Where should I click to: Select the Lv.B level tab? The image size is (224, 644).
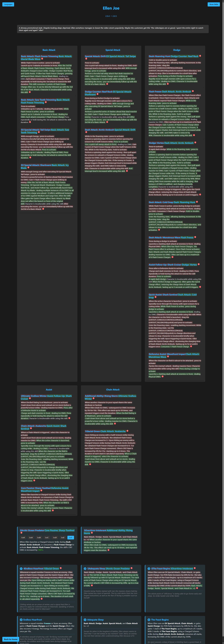tap(39, 538)
